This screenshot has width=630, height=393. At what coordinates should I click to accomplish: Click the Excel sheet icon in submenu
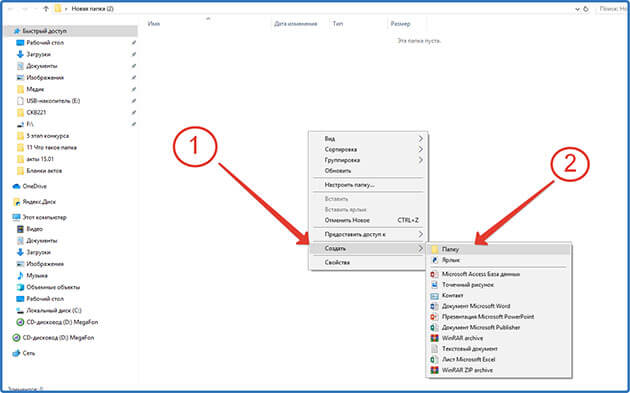[x=434, y=360]
